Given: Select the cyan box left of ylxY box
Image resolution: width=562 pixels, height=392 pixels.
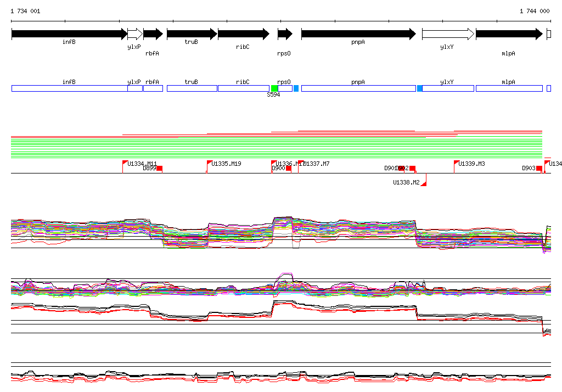Looking at the screenshot, I should 420,88.
